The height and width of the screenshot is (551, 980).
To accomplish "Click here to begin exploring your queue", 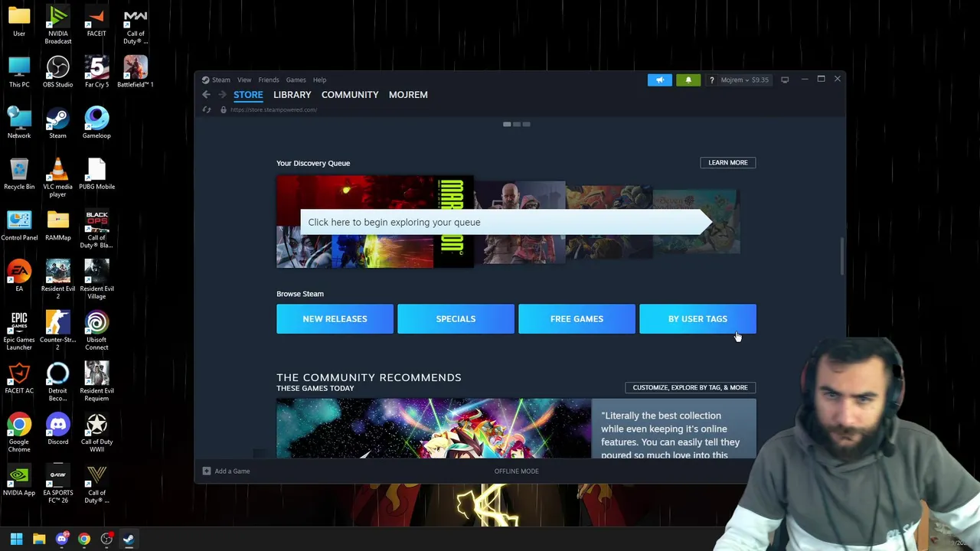I will tap(505, 222).
